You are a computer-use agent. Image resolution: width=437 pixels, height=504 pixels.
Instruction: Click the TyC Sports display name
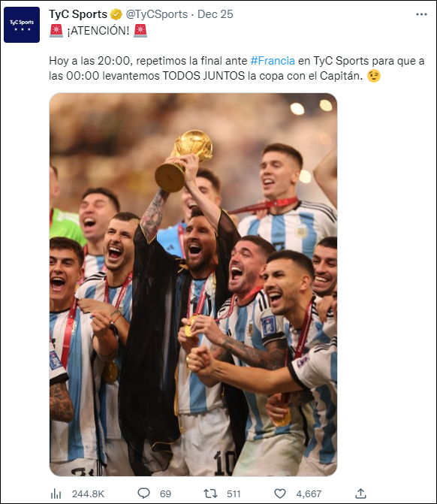point(78,14)
